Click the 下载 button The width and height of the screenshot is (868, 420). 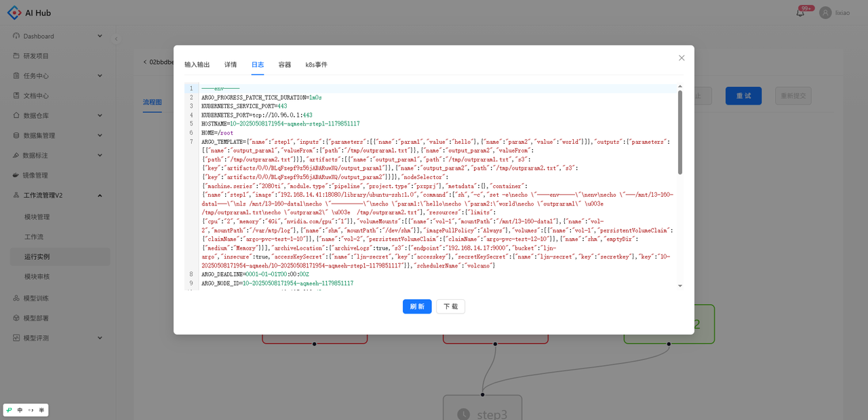coord(450,307)
